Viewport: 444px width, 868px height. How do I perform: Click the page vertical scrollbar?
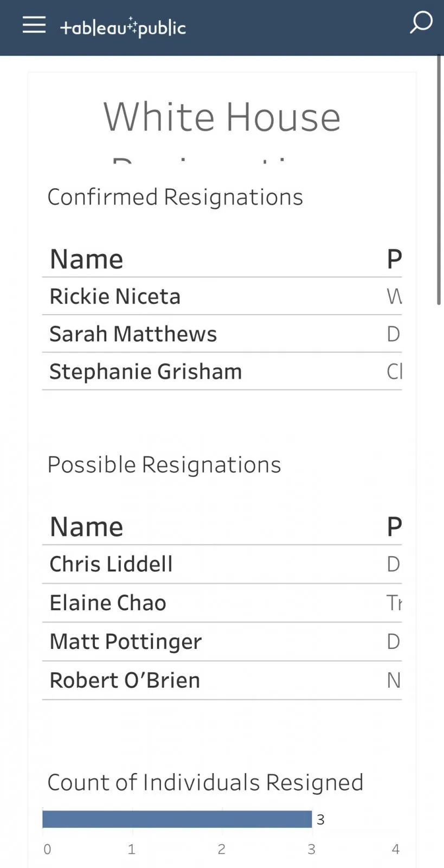439,179
